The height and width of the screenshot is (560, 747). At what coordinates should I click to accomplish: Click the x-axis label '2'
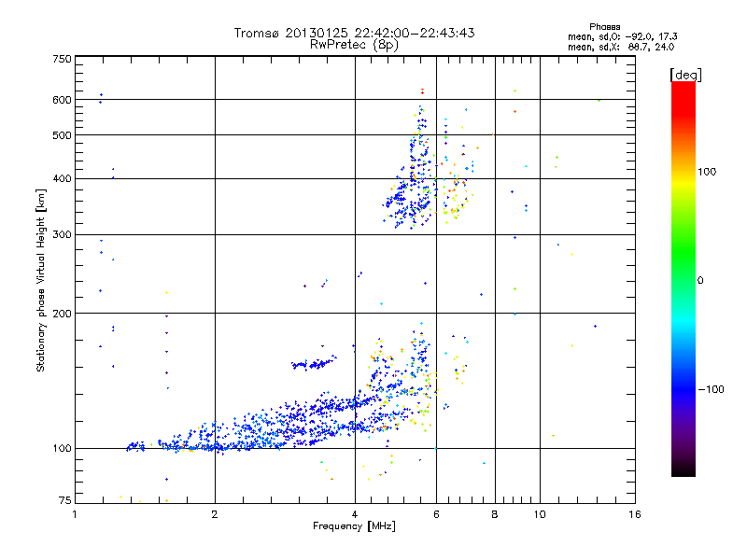(215, 514)
